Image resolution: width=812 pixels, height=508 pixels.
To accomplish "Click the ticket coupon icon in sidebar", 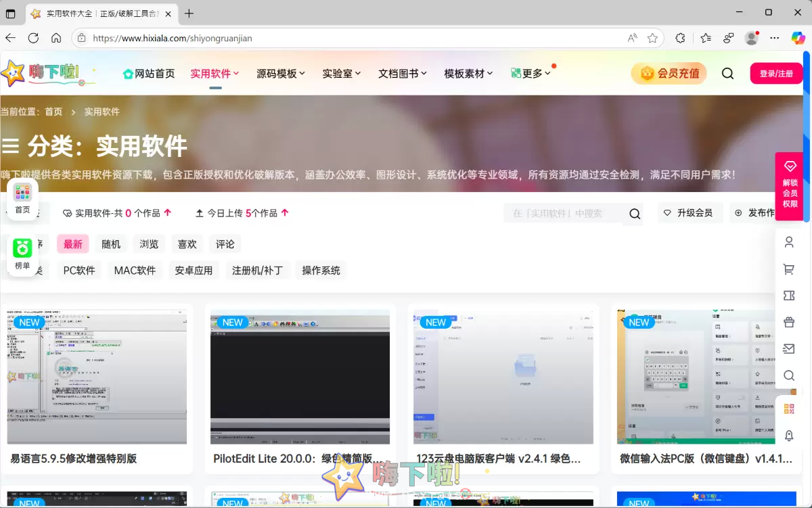I will tap(789, 296).
